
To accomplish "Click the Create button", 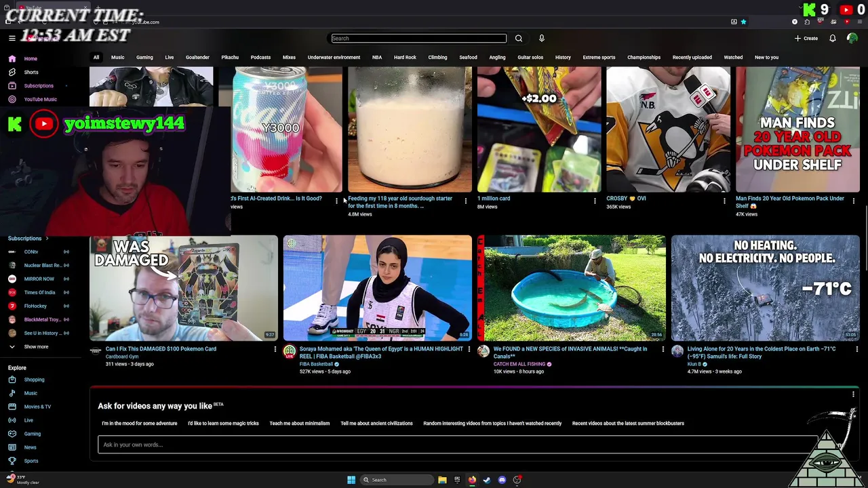I will click(807, 39).
